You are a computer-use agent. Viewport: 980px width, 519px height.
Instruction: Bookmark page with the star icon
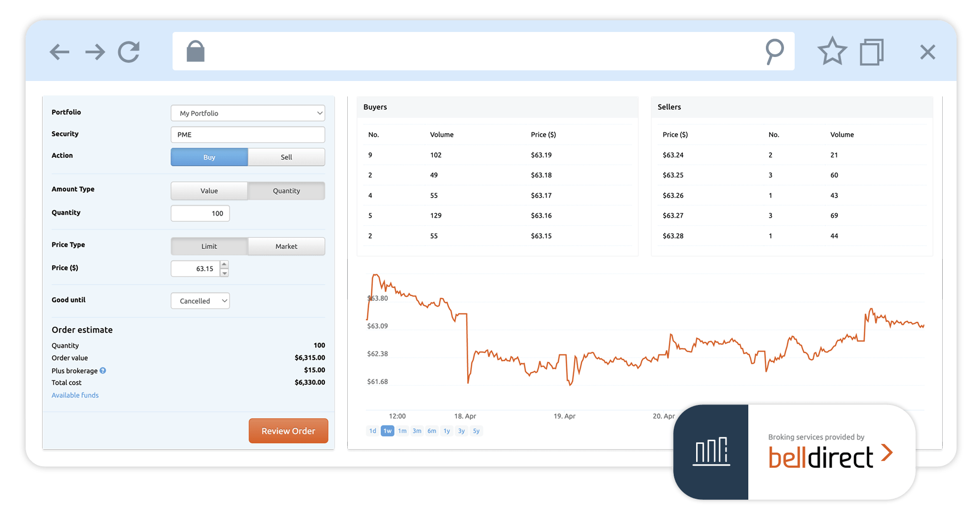(832, 52)
